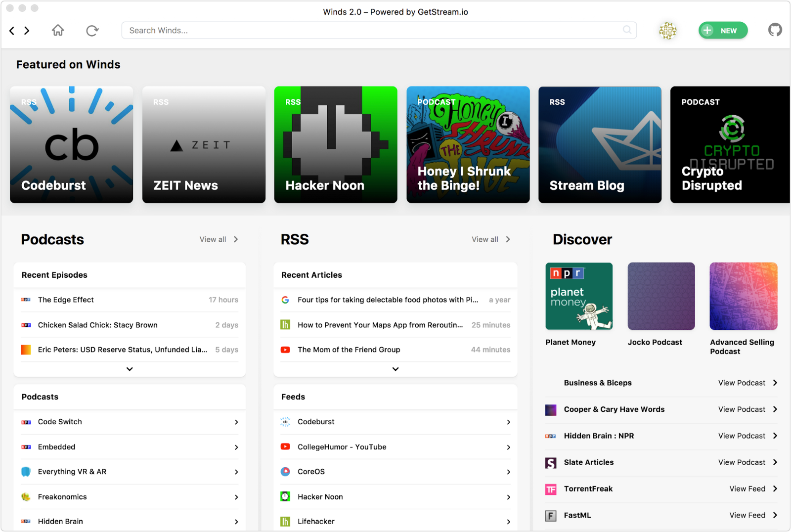Viewport: 791px width, 532px height.
Task: Open View Podcast for Hidden Brain : NPR
Action: [x=747, y=436]
